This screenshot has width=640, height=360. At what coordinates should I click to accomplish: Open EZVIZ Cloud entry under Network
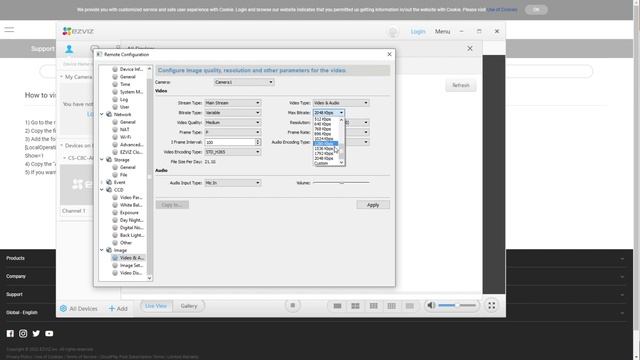(x=131, y=152)
